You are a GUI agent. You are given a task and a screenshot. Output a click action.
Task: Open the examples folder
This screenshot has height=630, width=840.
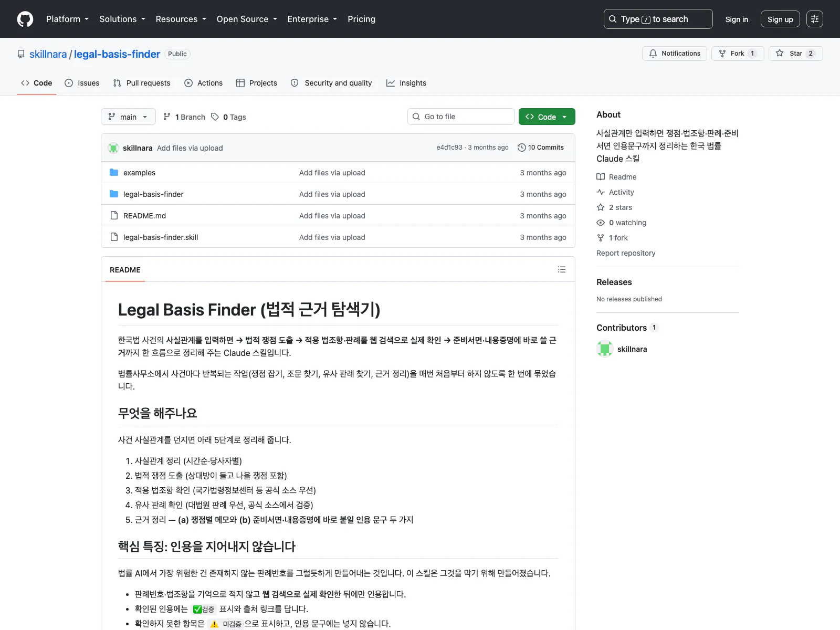139,173
